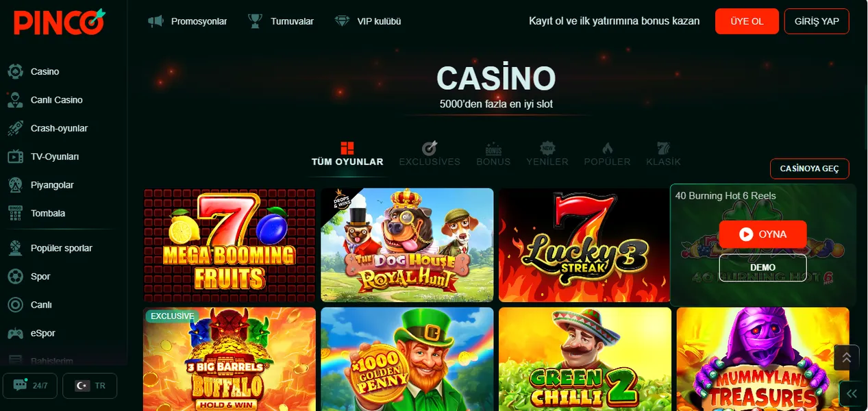Click the ÜYE OL register button
Viewport: 868px width, 411px height.
(x=747, y=21)
